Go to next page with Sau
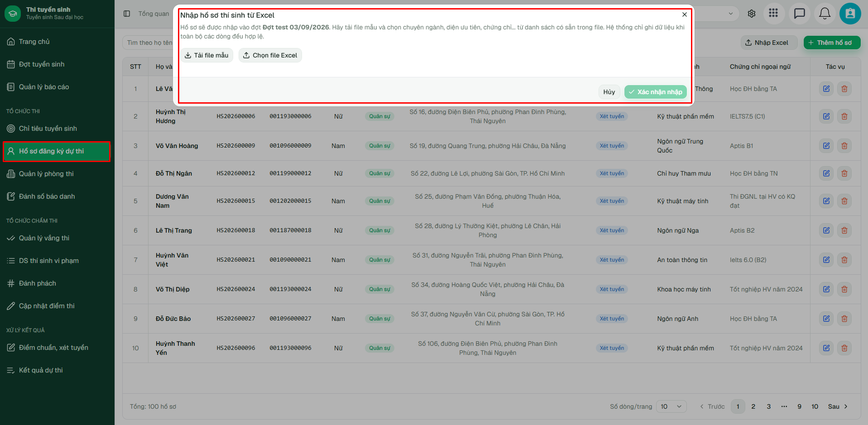 click(x=838, y=406)
